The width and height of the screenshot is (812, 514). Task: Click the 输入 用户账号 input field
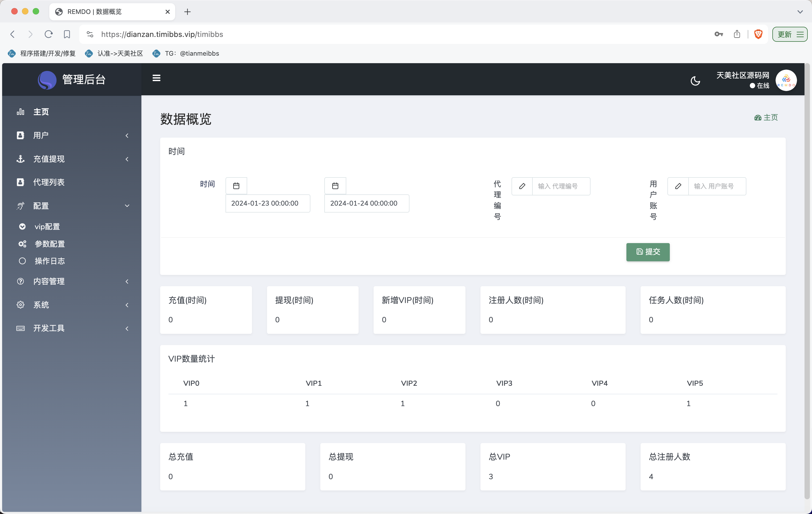[x=717, y=186]
